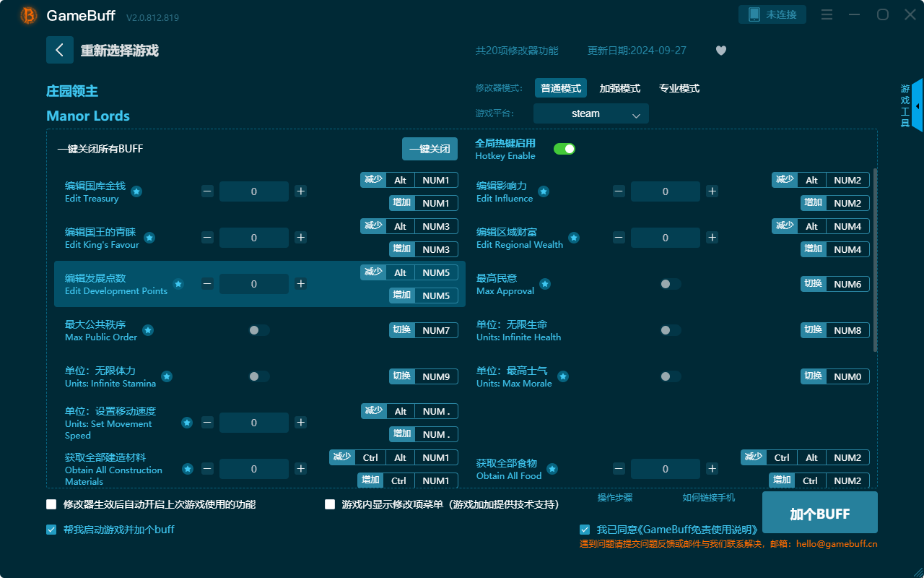Viewport: 924px width, 578px height.
Task: Decrease Edit Treasury value with minus
Action: (207, 191)
